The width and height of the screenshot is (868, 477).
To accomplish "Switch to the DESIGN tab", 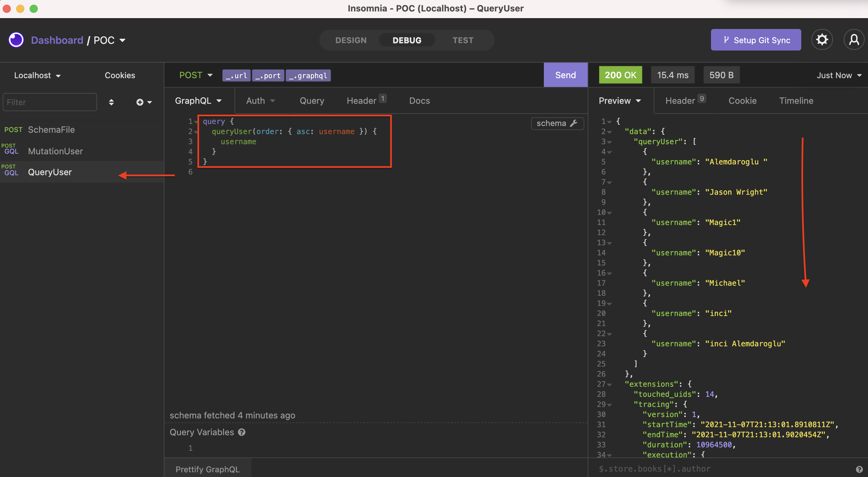I will click(351, 40).
